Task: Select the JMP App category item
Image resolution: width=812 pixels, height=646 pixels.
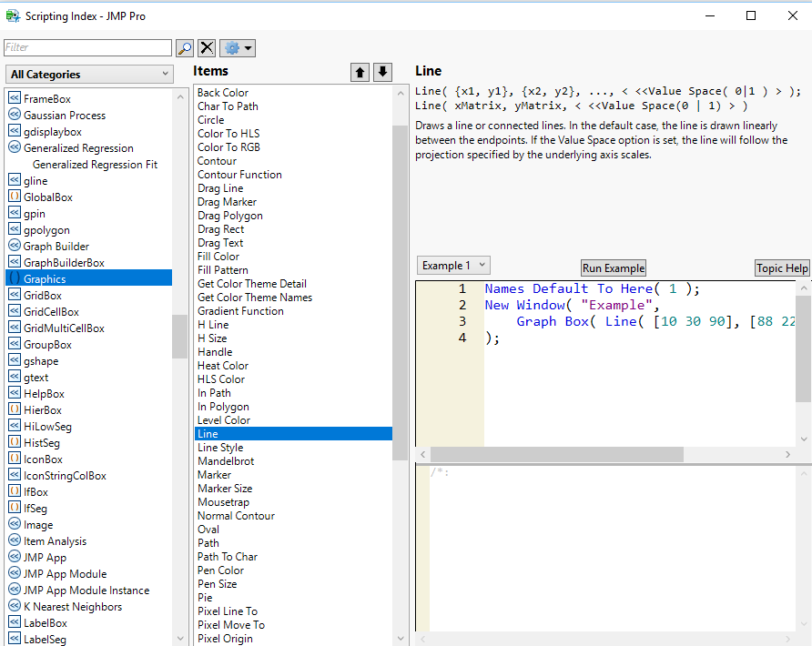Action: 45,558
